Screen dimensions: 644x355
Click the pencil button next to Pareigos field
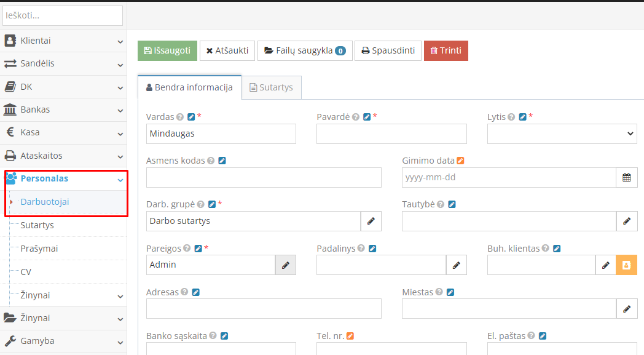[x=285, y=265]
